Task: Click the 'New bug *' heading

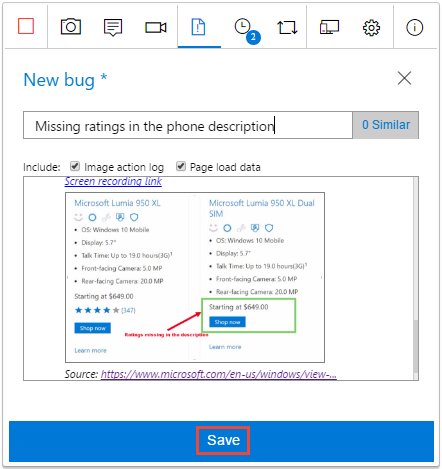Action: [x=65, y=80]
